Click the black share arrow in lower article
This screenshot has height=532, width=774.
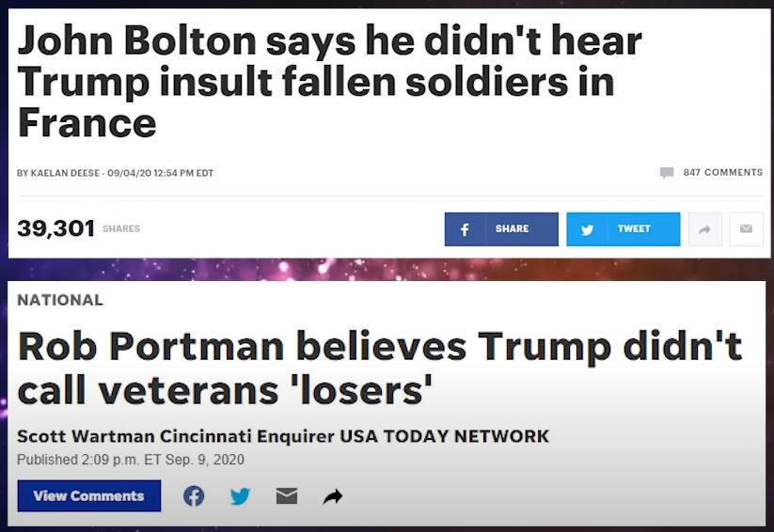333,496
